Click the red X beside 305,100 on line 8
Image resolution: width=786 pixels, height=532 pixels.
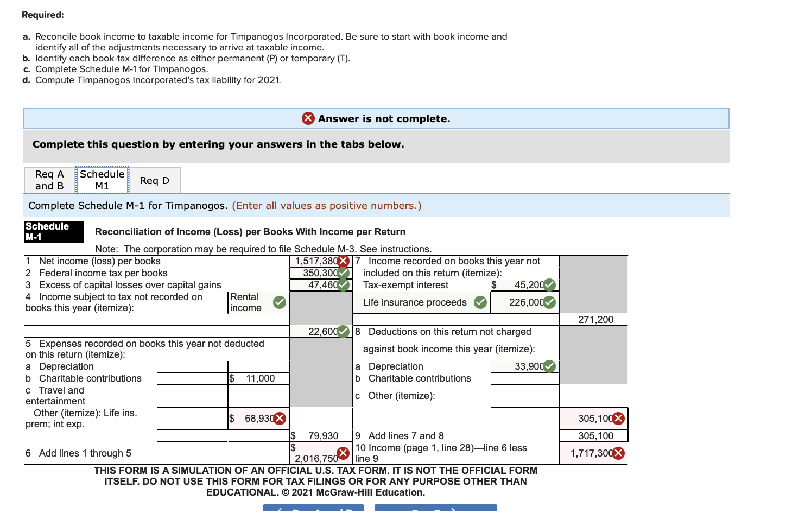[x=618, y=419]
